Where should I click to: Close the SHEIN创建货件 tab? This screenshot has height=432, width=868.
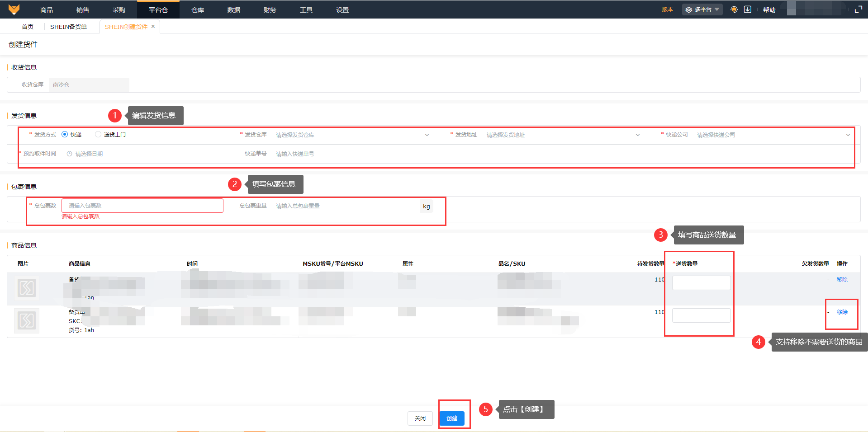[153, 27]
